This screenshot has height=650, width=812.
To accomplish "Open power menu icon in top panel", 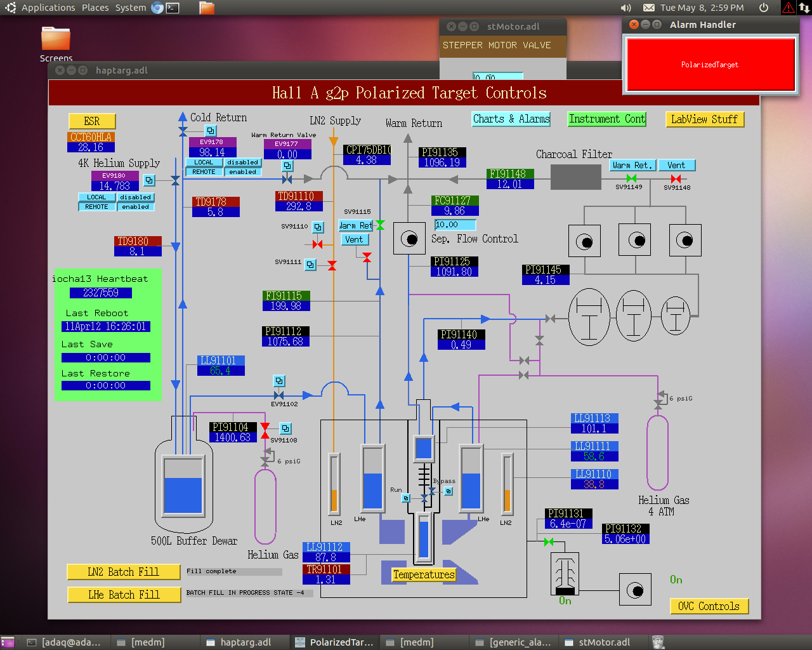I will tap(764, 8).
